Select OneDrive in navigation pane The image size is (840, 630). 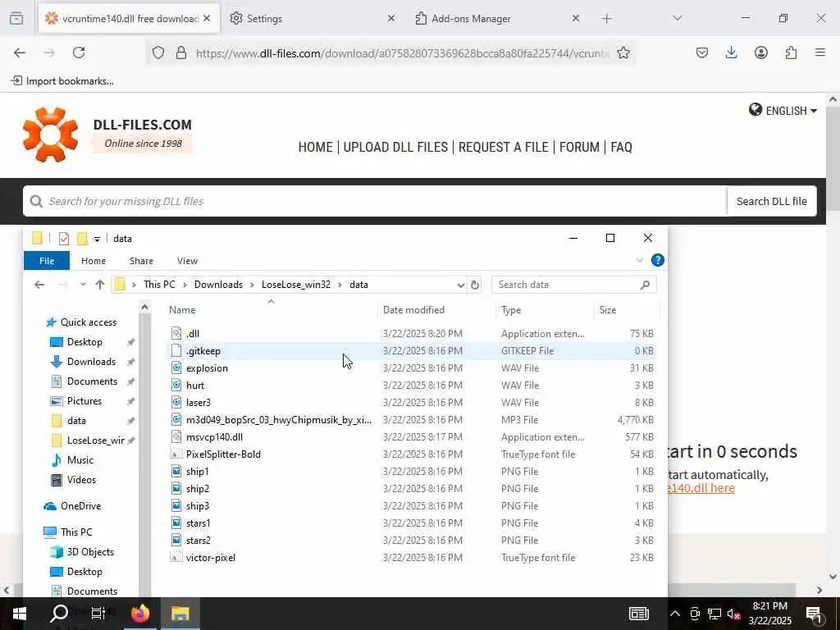pyautogui.click(x=80, y=506)
